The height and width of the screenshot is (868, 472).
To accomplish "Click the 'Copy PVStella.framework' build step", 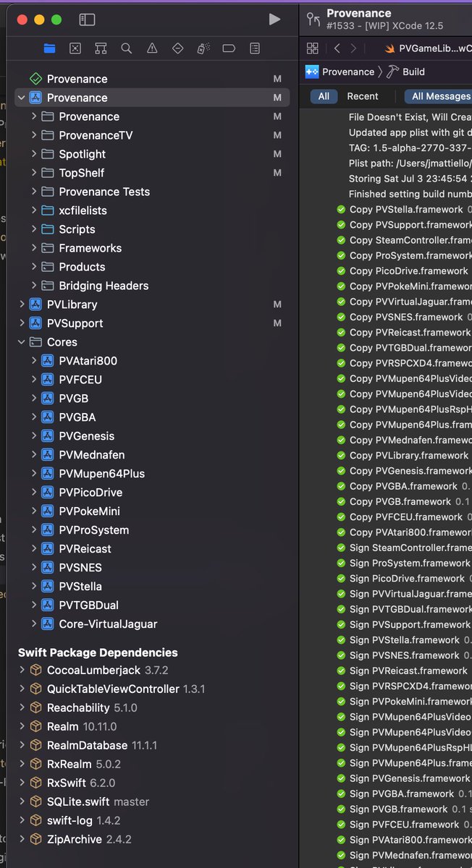I will (x=404, y=210).
